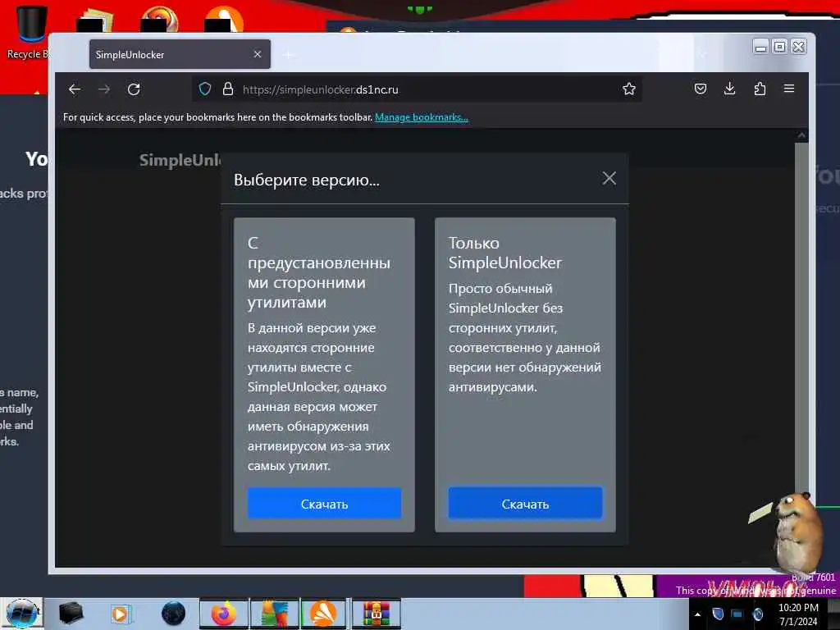Select the SimpleUnlocker tab
Image resolution: width=840 pixels, height=630 pixels.
pos(180,54)
